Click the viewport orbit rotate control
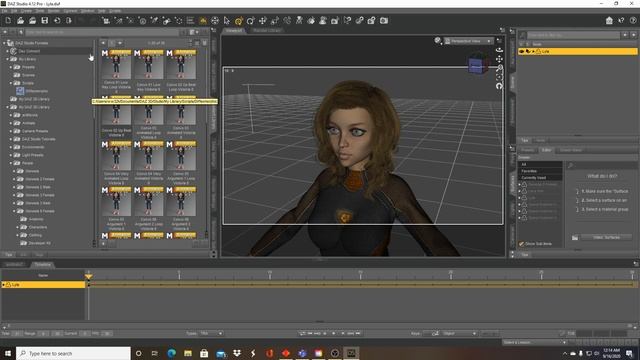The image size is (640, 360). pyautogui.click(x=499, y=49)
